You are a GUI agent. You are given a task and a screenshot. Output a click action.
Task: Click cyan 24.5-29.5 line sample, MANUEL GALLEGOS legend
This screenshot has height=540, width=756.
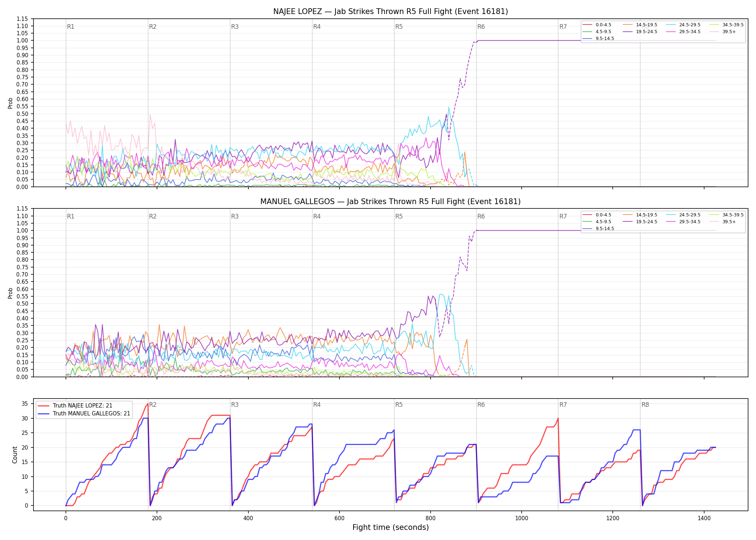pos(671,215)
